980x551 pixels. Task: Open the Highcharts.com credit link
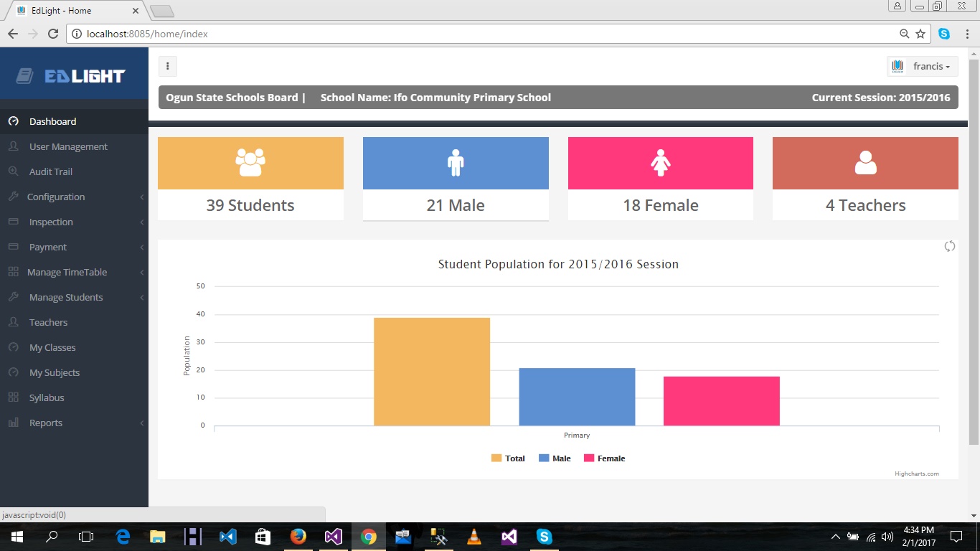(x=916, y=474)
